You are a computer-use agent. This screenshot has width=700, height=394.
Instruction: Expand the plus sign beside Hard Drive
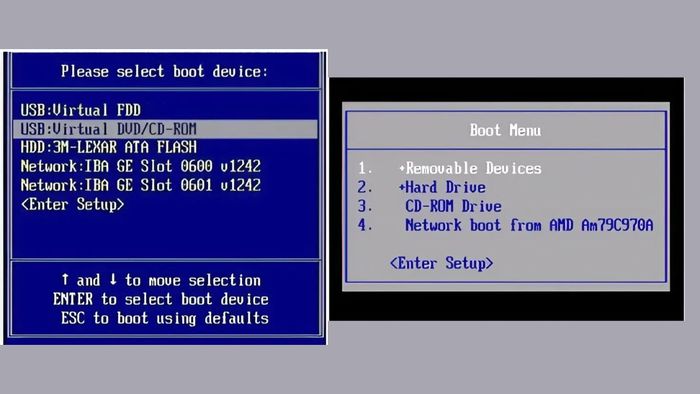click(402, 187)
